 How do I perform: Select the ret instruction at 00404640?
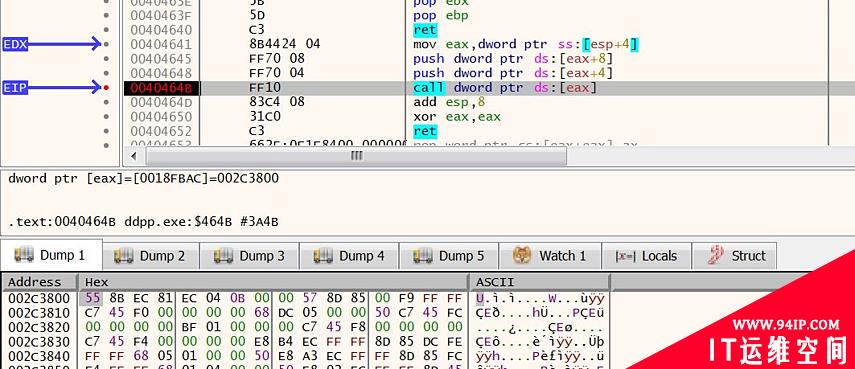tap(425, 29)
